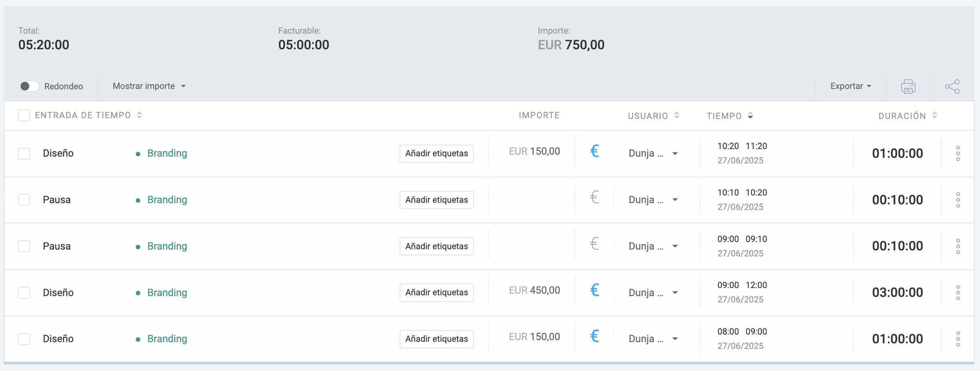
Task: Click the IMPORTE column header
Action: (x=539, y=115)
